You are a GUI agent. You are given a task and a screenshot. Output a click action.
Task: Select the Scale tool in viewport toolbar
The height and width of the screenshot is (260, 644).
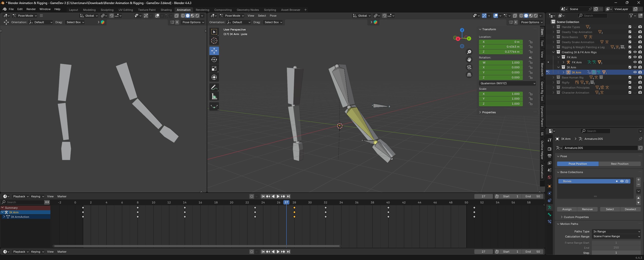214,69
